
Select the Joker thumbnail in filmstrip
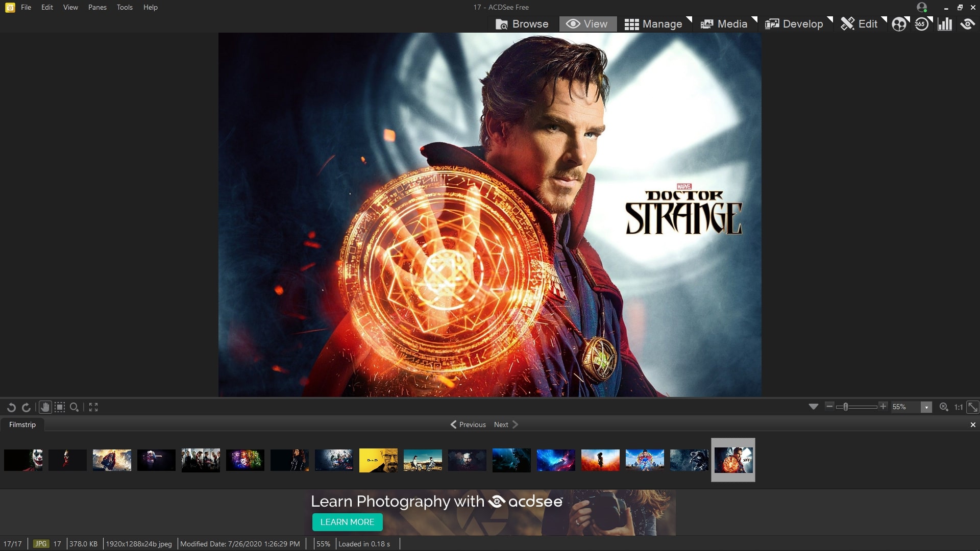(23, 460)
